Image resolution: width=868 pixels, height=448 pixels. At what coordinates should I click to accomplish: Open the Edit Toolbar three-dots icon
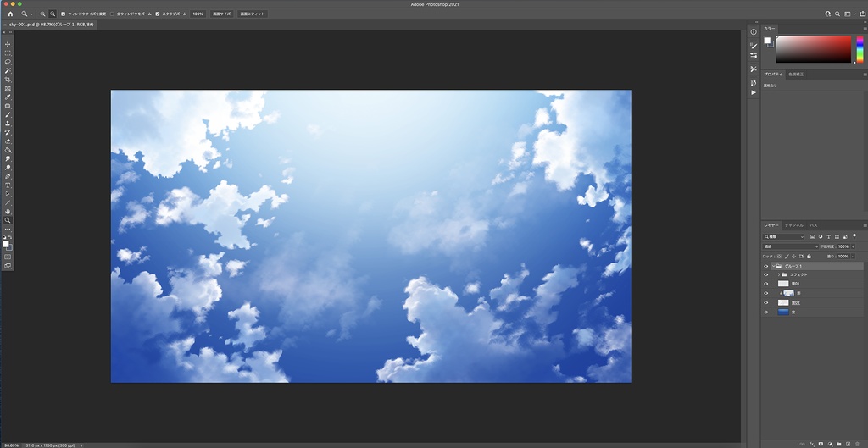tap(8, 229)
